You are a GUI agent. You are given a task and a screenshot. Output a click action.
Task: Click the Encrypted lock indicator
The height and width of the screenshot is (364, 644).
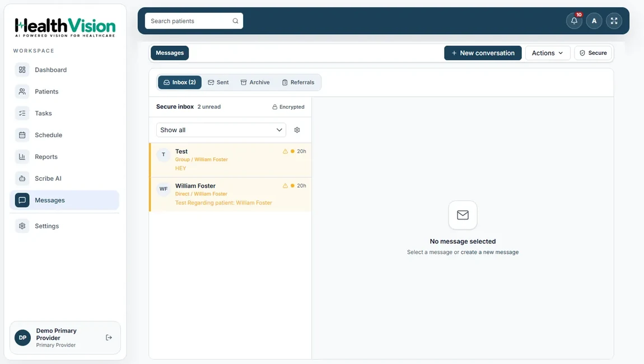click(288, 107)
